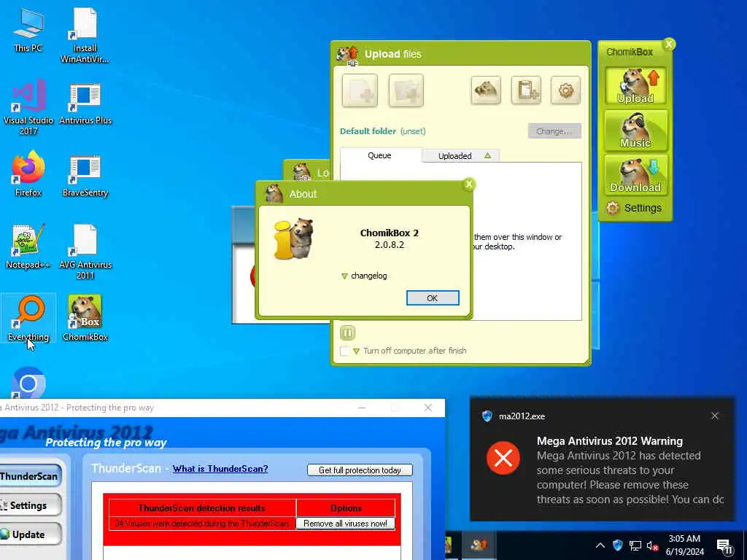Close the About dialog

pos(469,184)
